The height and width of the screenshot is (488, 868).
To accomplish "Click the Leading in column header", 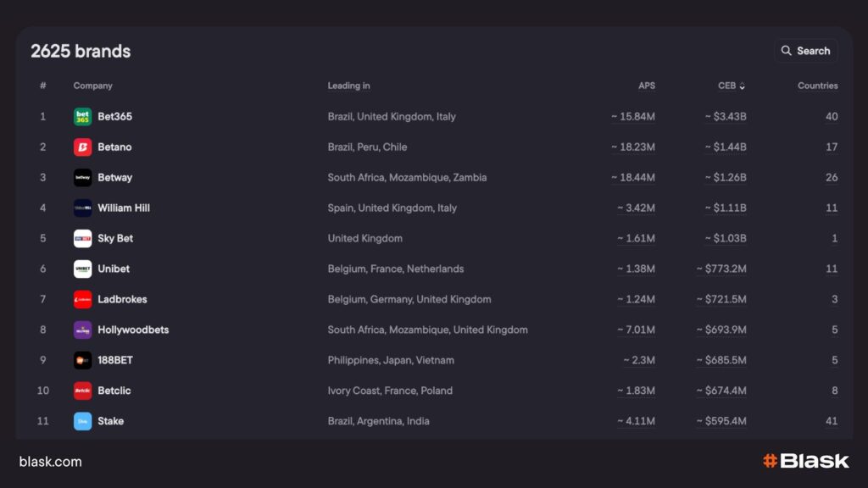I will pos(348,86).
